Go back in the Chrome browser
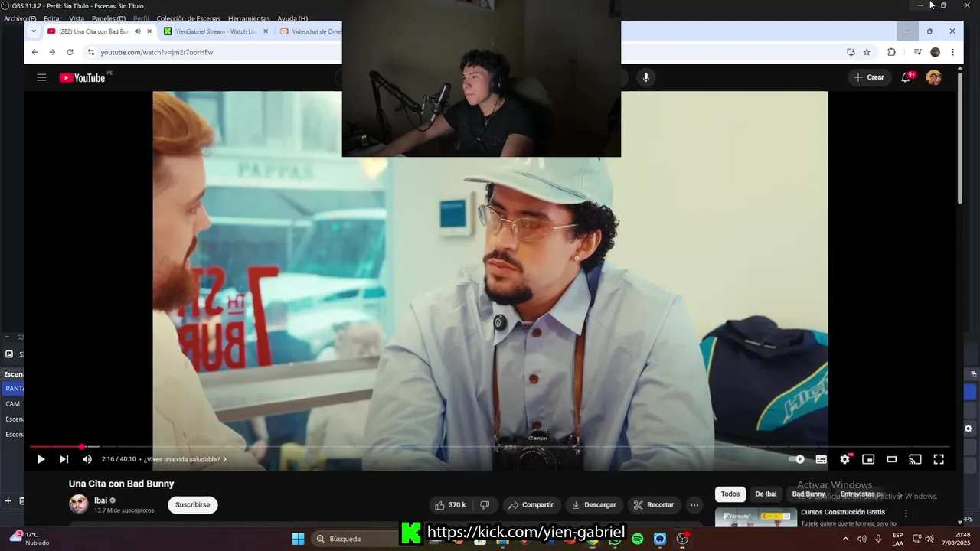 (x=34, y=52)
